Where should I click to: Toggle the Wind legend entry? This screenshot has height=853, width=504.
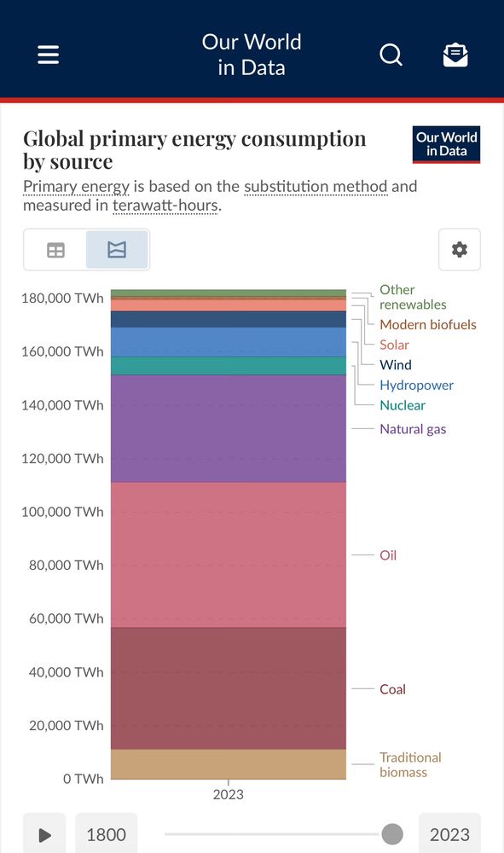click(395, 364)
